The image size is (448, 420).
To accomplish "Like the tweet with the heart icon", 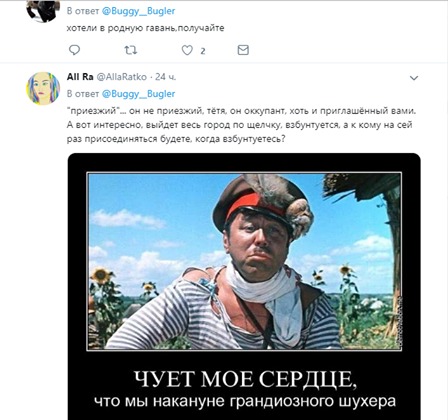I will coord(187,50).
